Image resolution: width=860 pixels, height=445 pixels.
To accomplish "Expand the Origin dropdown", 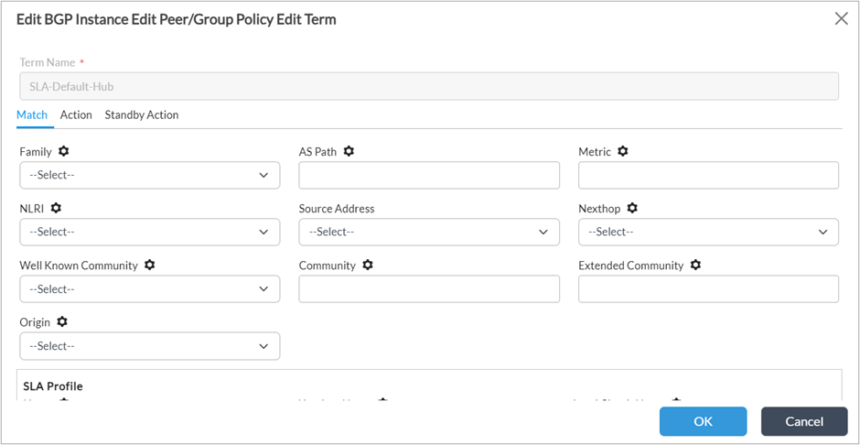I will pyautogui.click(x=149, y=346).
